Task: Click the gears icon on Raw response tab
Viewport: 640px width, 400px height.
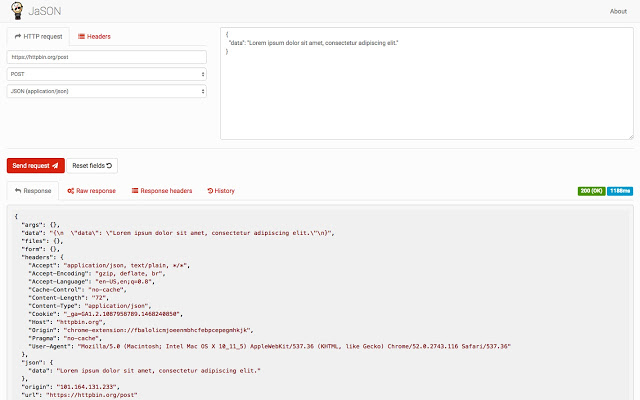Action: (x=71, y=191)
